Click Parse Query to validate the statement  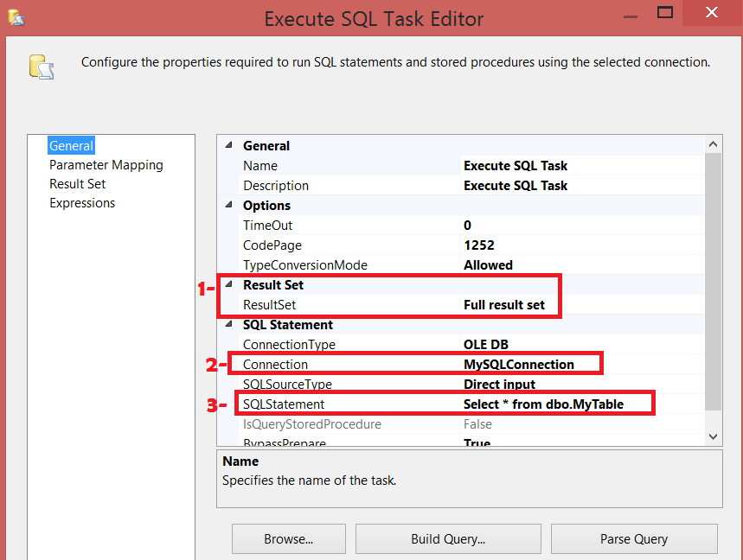point(633,539)
